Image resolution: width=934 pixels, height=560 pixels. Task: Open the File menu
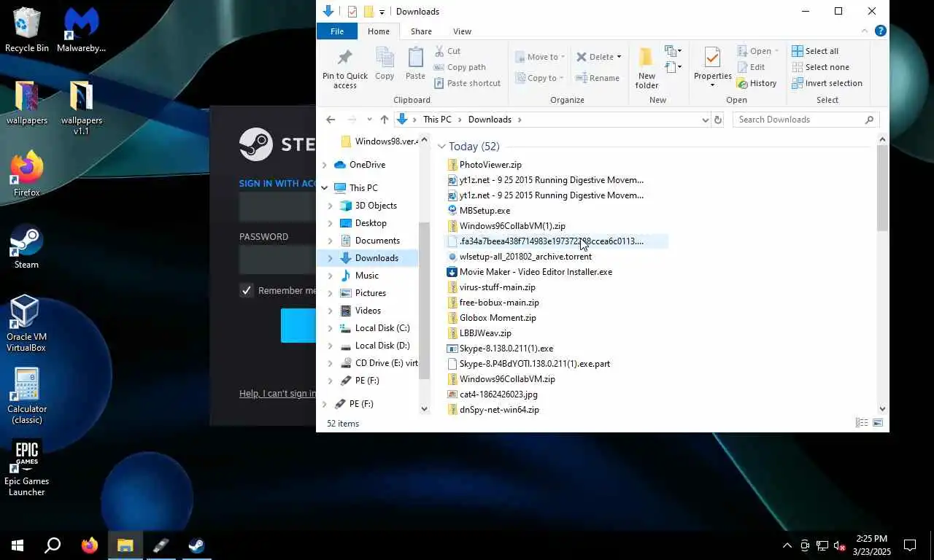[337, 31]
